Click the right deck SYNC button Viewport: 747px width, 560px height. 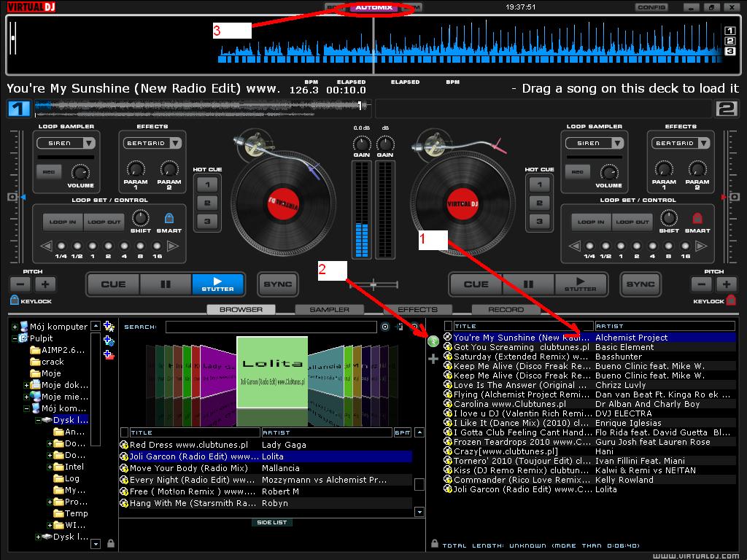coord(640,284)
